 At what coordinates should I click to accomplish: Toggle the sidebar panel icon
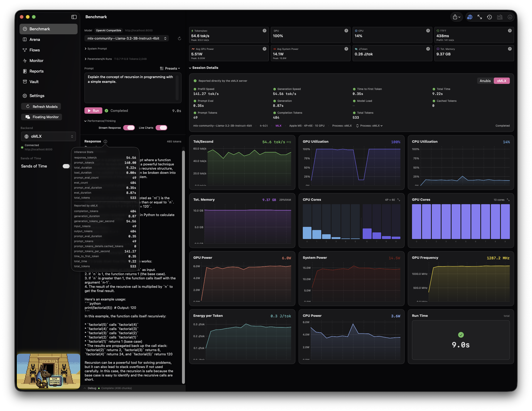click(74, 17)
